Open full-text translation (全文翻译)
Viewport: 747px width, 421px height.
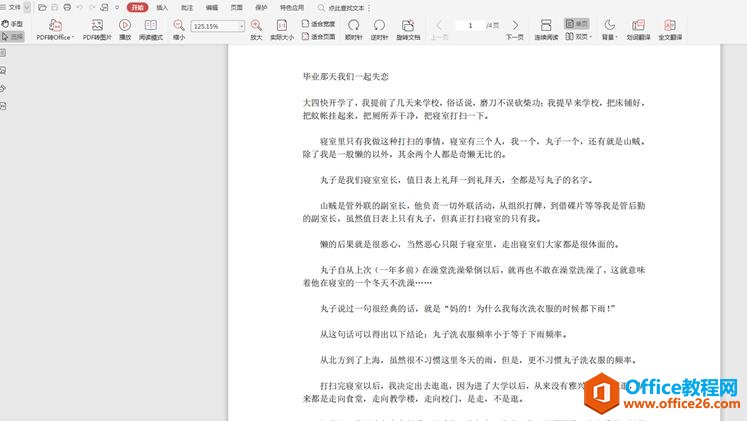(x=670, y=30)
